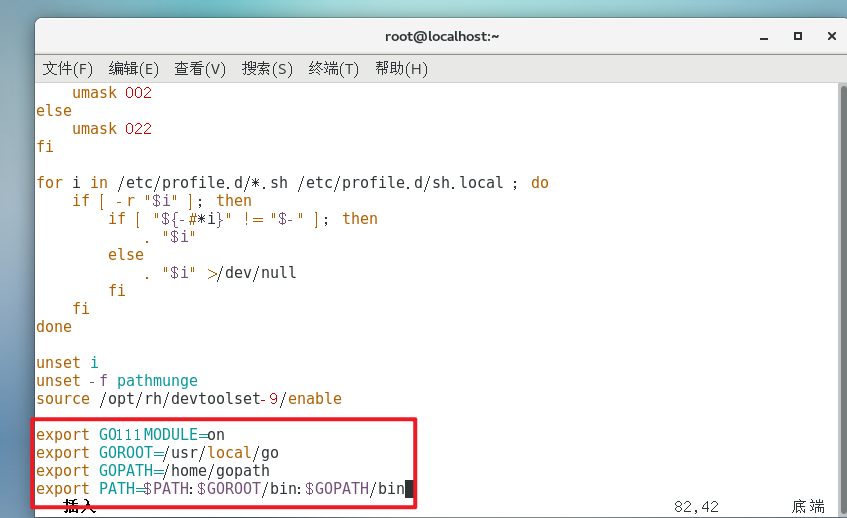Close the root@localhost terminal window
The width and height of the screenshot is (847, 518).
(x=831, y=36)
